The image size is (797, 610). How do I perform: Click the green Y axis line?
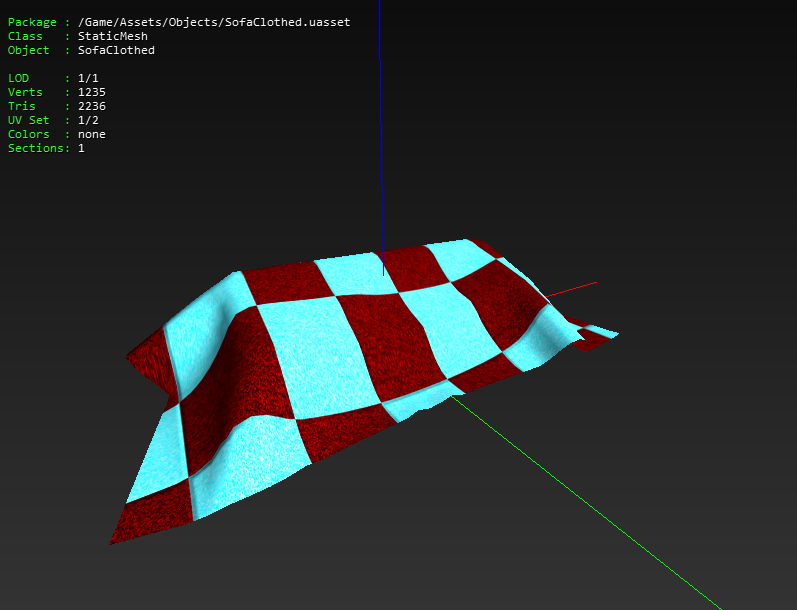click(585, 501)
